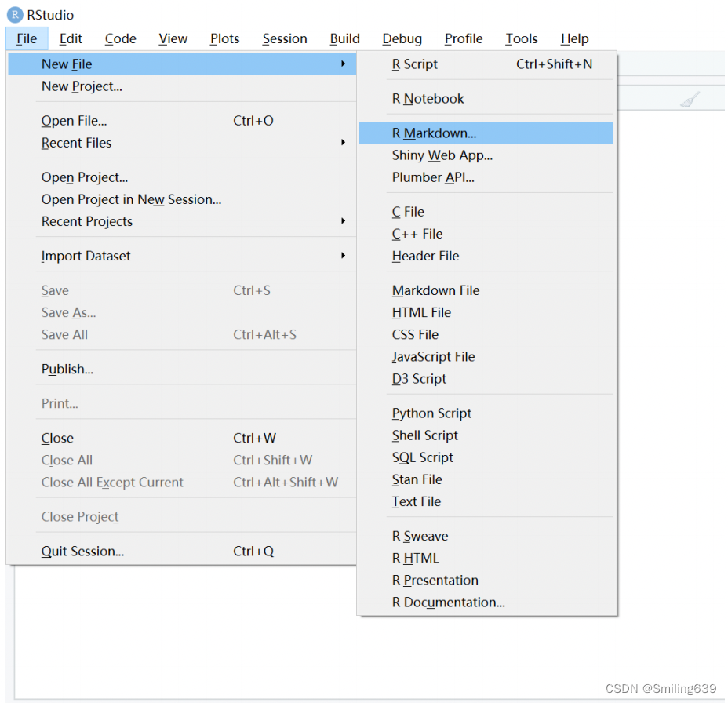
Task: Open the Code menu
Action: 120,38
